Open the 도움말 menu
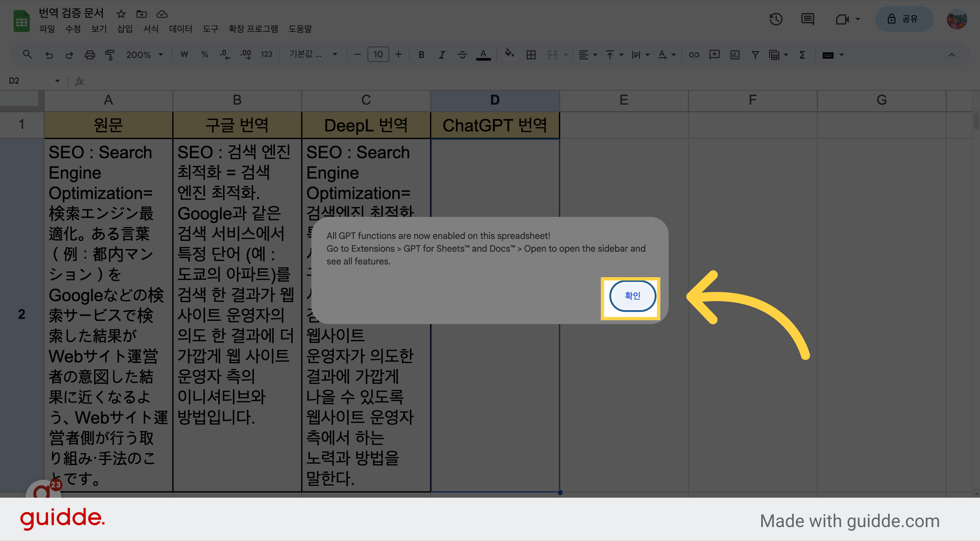The image size is (980, 541). [x=300, y=29]
